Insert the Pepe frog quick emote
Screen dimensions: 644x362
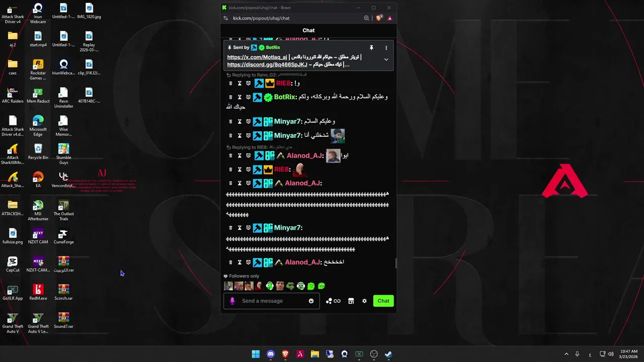290,286
